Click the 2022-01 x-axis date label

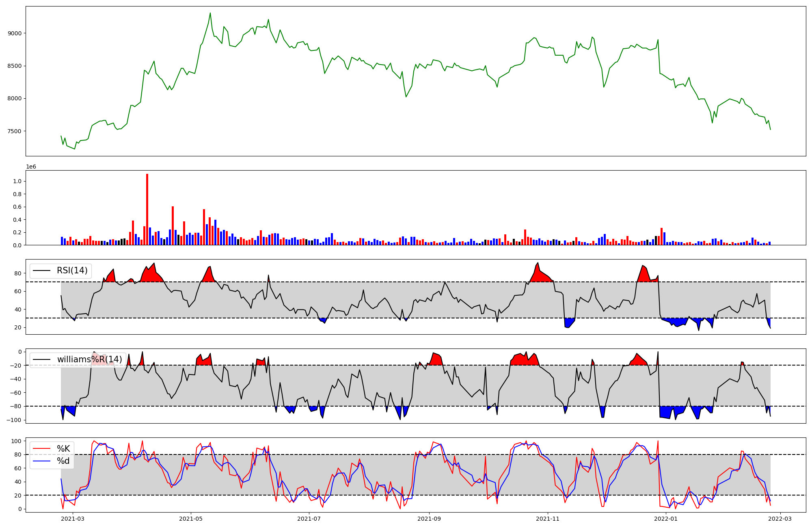click(x=666, y=519)
